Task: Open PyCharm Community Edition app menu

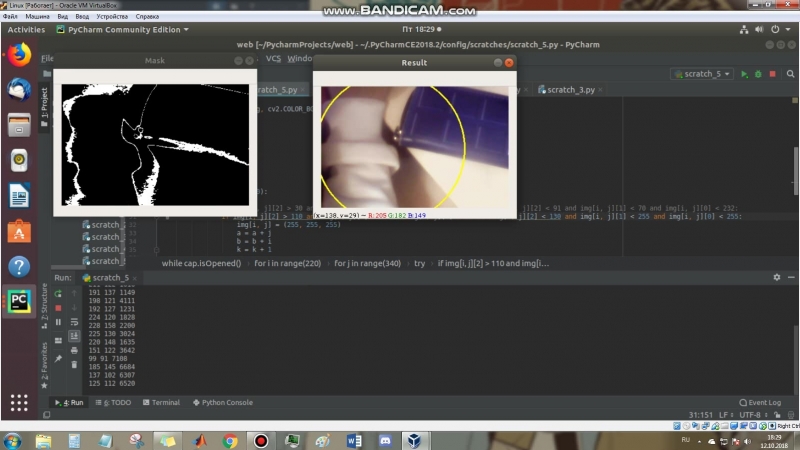Action: coord(122,30)
